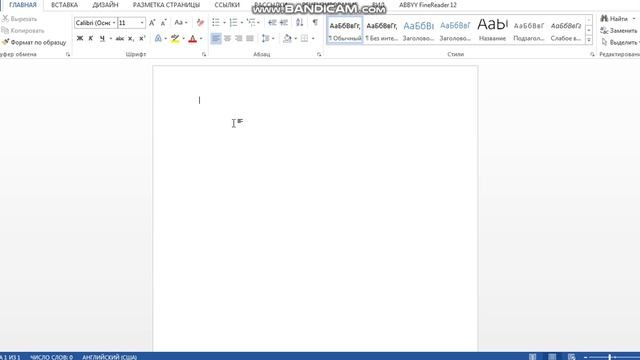Image resolution: width=640 pixels, height=360 pixels.
Task: Toggle subscript x₂ formatting
Action: 131,38
